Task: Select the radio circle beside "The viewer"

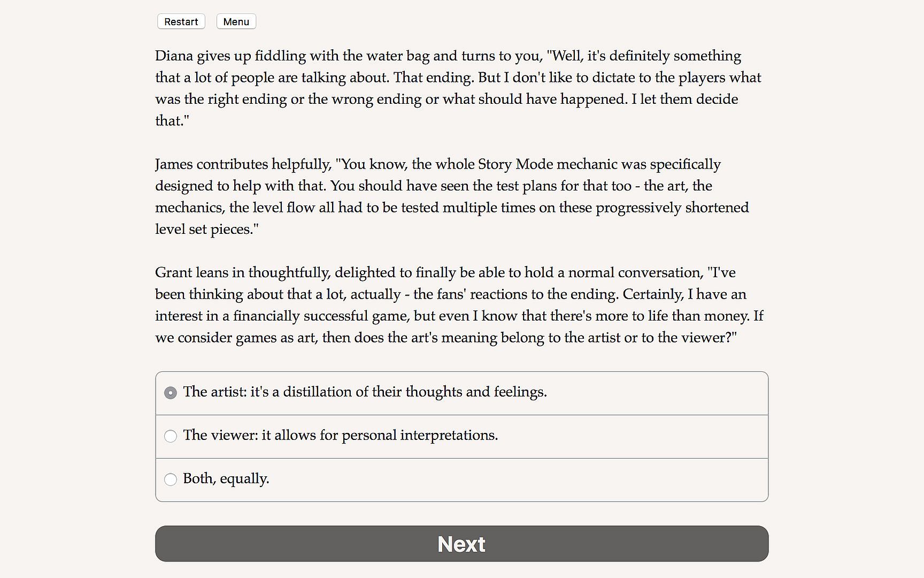Action: click(x=171, y=436)
